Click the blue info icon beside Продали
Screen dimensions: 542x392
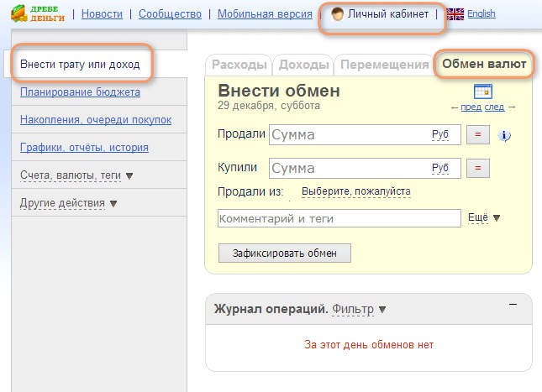point(505,135)
